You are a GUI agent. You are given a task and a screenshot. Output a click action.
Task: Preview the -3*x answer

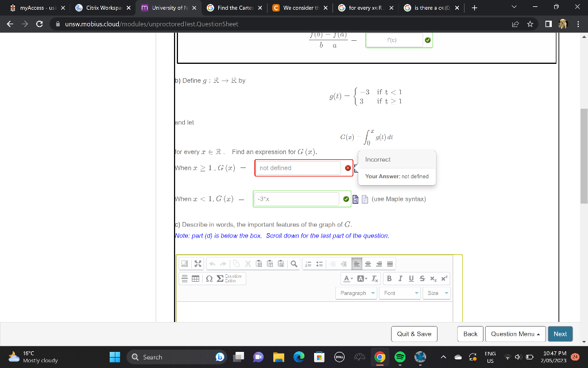point(355,199)
